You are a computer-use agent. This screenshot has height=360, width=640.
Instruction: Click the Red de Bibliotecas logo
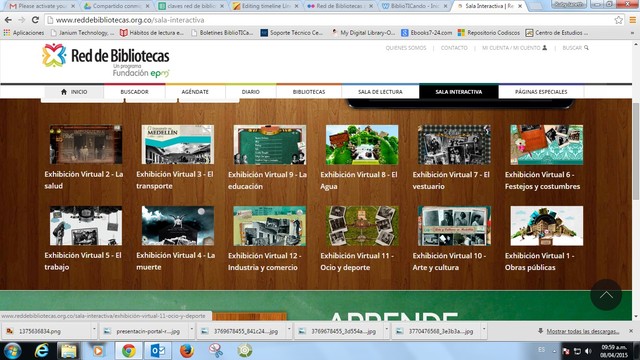pos(106,60)
